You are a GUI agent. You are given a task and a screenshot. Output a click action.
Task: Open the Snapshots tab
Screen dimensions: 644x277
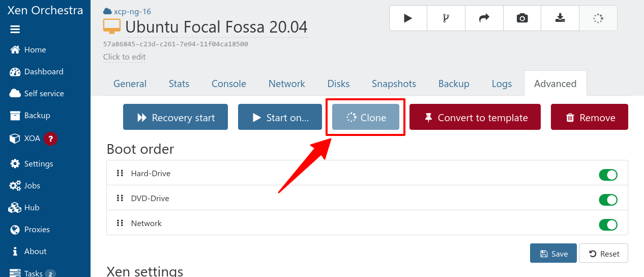point(394,84)
